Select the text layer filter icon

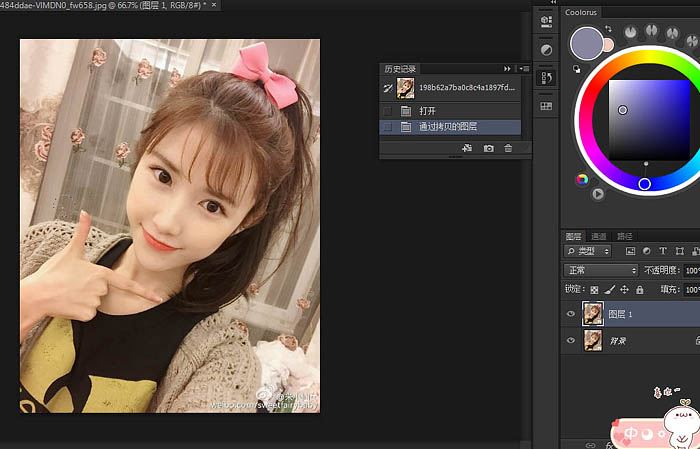664,250
